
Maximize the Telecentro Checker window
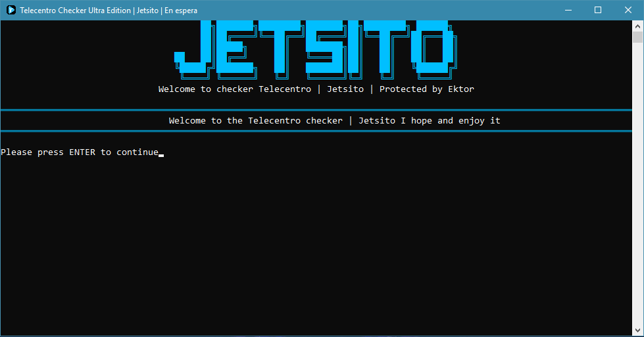coord(598,11)
